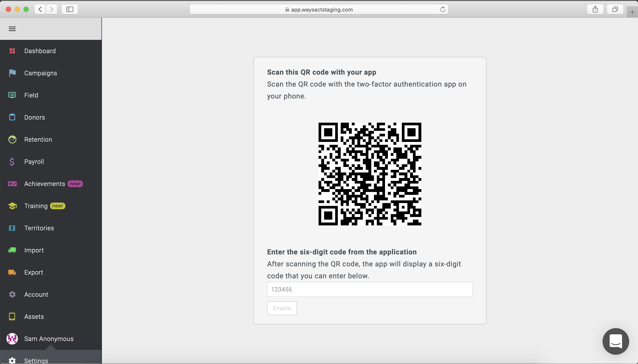Open the Assets sidebar item
Viewport: 638px width, 364px height.
click(34, 316)
